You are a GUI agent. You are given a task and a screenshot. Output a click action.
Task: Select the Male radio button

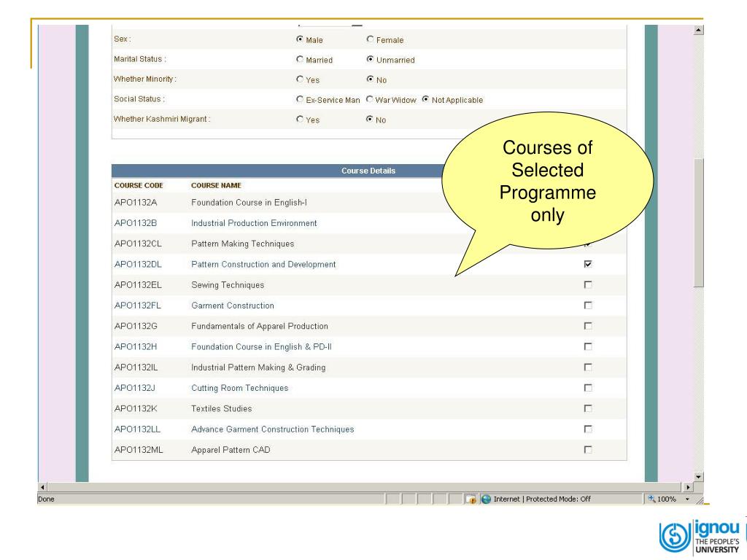(x=300, y=39)
